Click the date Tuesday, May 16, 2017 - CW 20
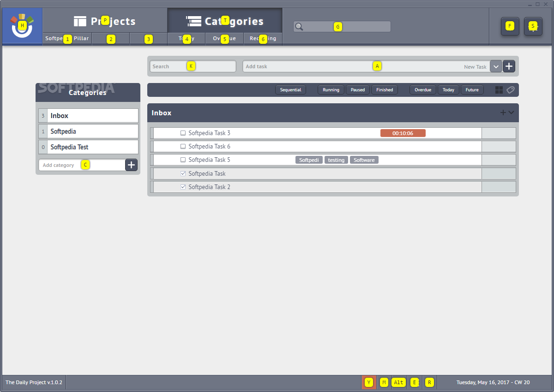This screenshot has height=392, width=554. coord(493,382)
